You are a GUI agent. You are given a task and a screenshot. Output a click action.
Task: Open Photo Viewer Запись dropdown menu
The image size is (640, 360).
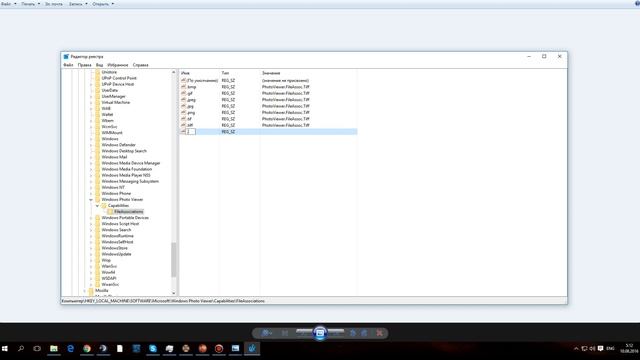(x=78, y=4)
